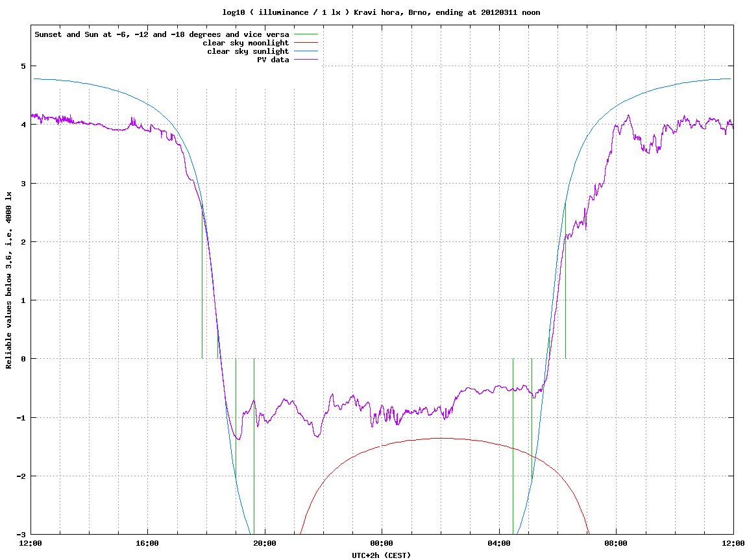Click the y-axis tick label 1

pos(23,300)
